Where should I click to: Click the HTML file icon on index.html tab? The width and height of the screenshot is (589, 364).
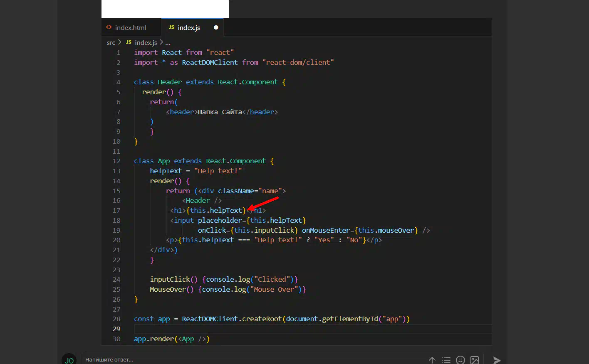[x=109, y=27]
